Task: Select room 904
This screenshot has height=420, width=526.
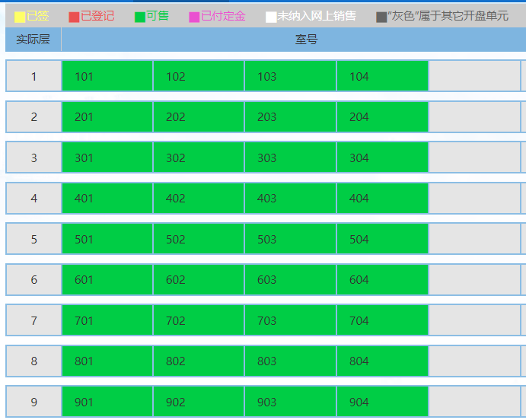Action: 382,402
